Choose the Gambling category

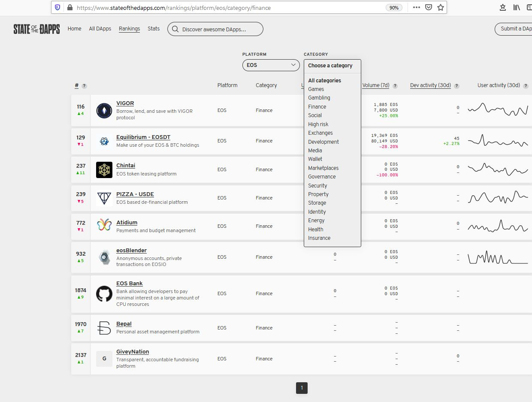pyautogui.click(x=319, y=98)
